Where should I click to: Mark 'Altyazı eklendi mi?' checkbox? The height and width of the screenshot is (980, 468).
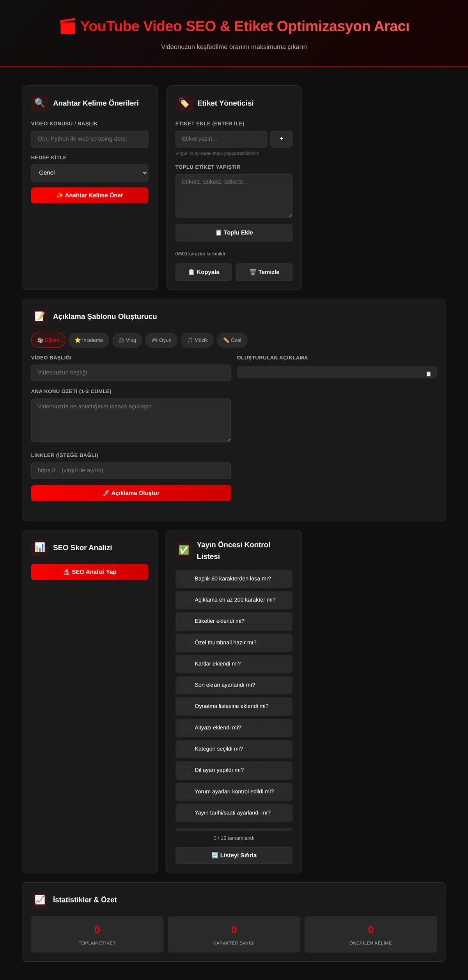(x=186, y=727)
